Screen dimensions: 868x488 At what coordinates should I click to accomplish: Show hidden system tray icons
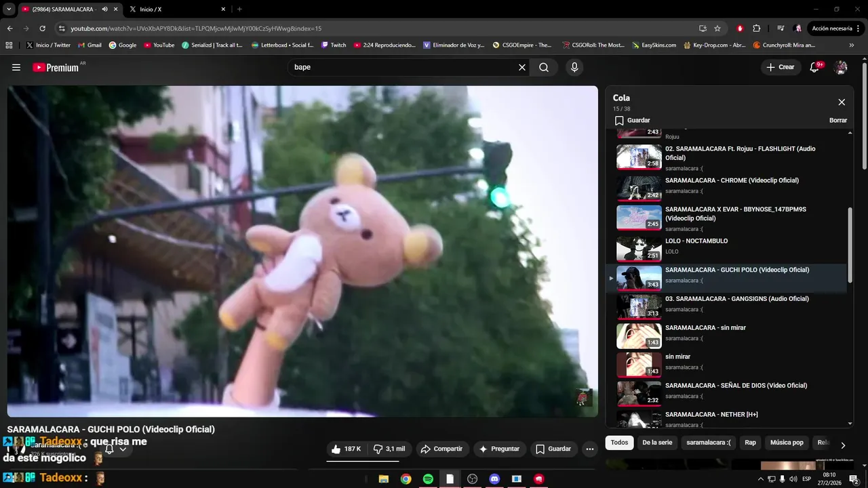click(x=760, y=479)
